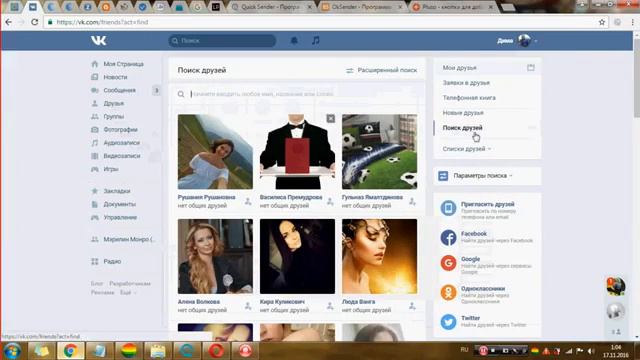Go back with browser back arrow
Screen dimensions: 640x360
(9, 22)
